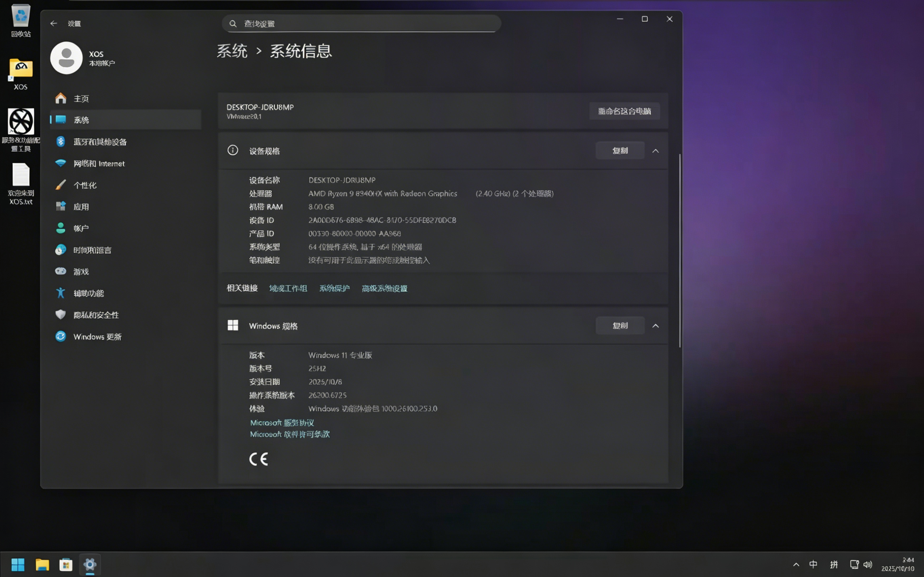Focus the 查找设置 search box

pos(361,24)
